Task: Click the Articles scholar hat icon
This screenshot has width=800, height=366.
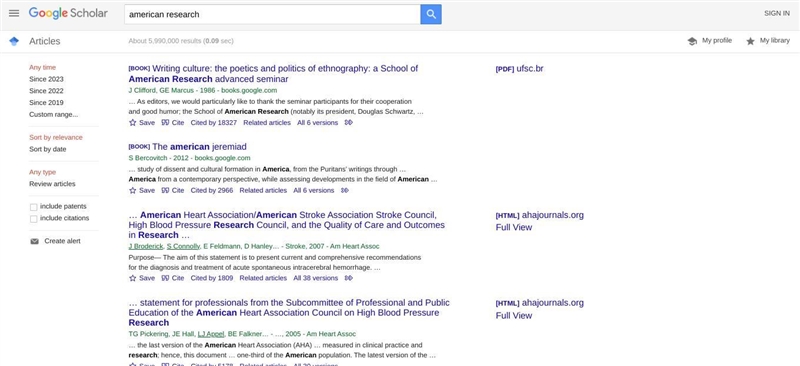Action: [x=14, y=41]
